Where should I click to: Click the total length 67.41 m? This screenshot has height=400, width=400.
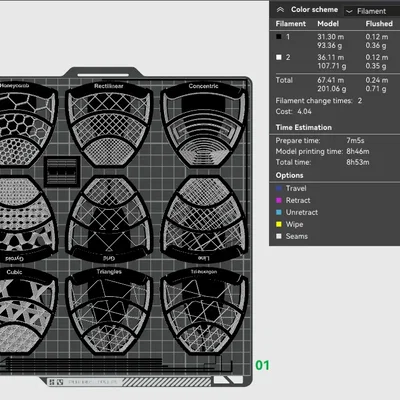pyautogui.click(x=331, y=80)
